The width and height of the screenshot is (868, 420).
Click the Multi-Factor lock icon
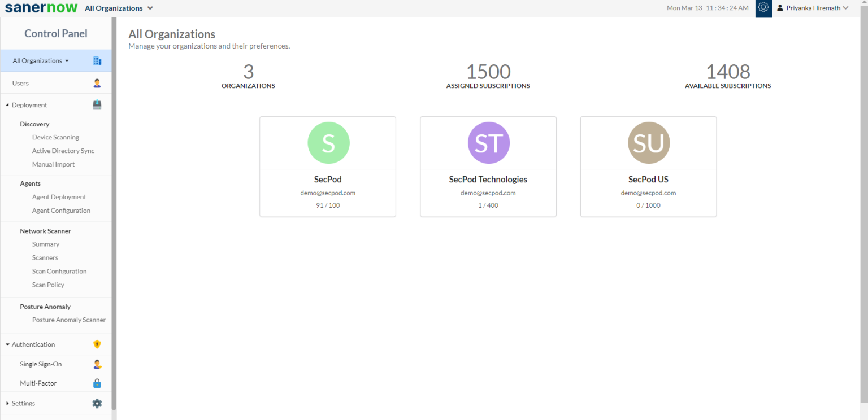click(97, 383)
